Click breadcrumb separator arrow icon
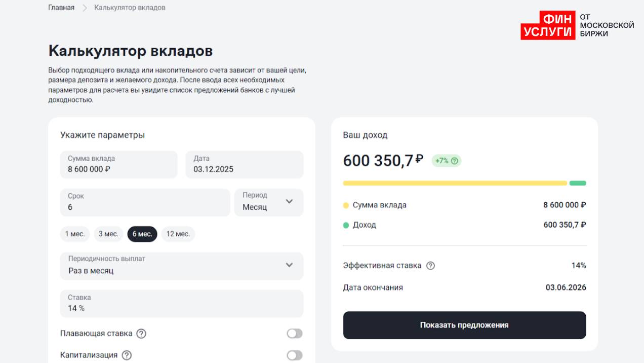 tap(85, 8)
